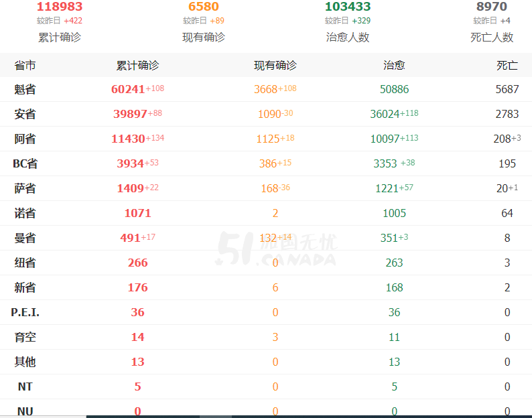Screen dimensions: 532x418
Task: Open the 阿省 province row
Action: (266, 139)
